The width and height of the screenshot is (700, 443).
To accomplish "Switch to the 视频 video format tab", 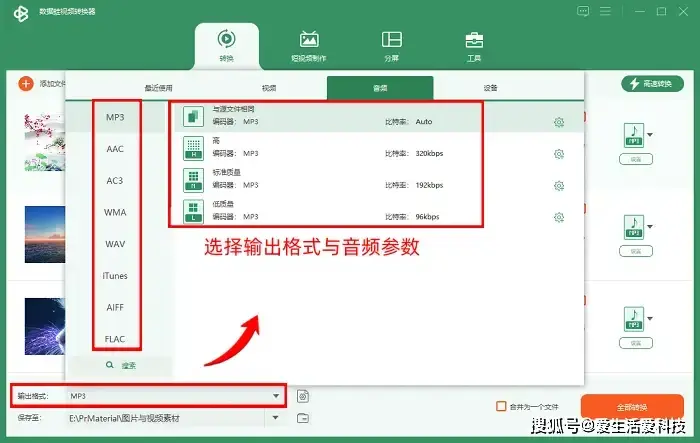I will coord(269,88).
